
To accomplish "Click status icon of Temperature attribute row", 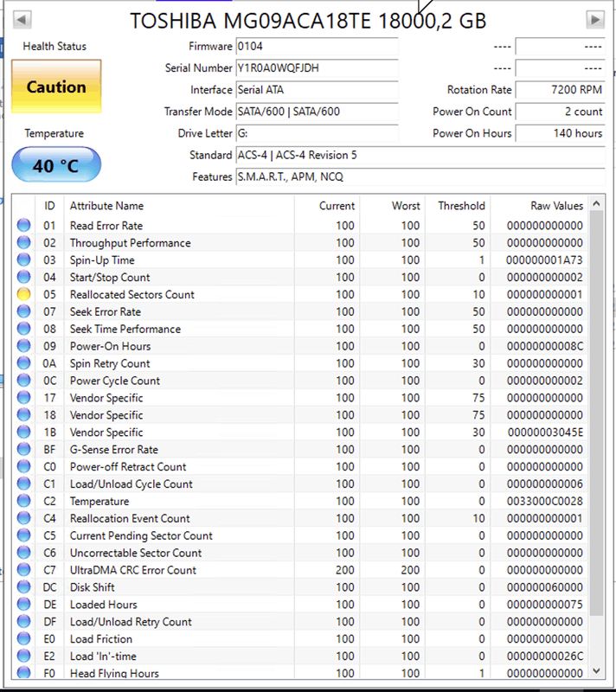I will [24, 501].
